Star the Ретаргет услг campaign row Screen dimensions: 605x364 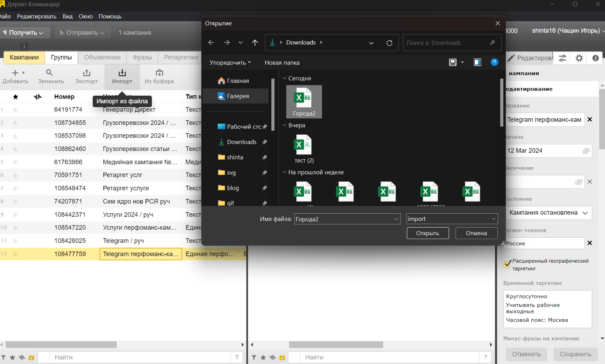click(15, 175)
